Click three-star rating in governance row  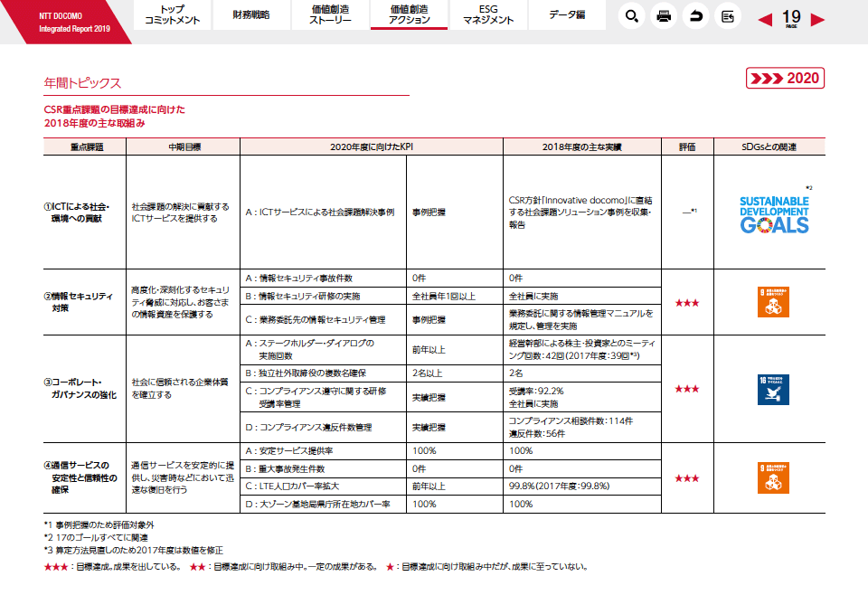coord(687,389)
